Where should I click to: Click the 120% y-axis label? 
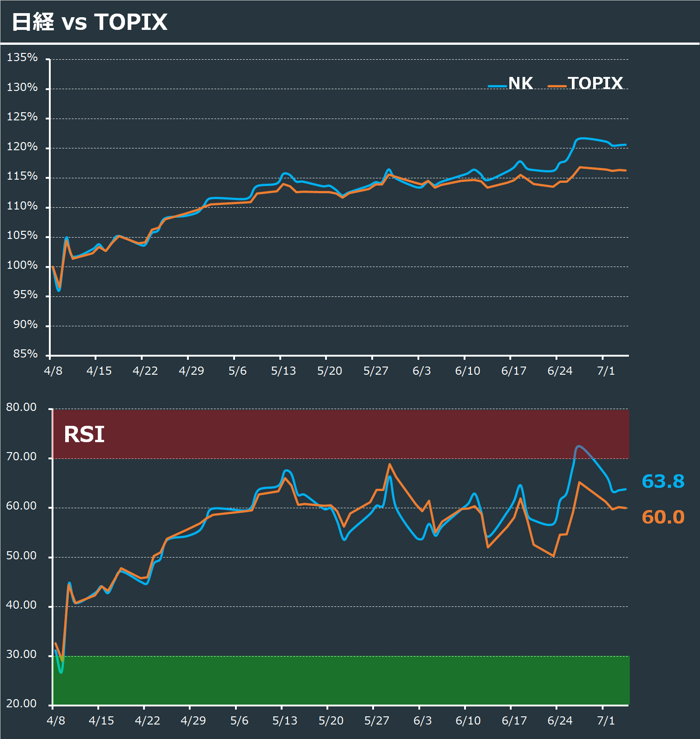[x=22, y=147]
